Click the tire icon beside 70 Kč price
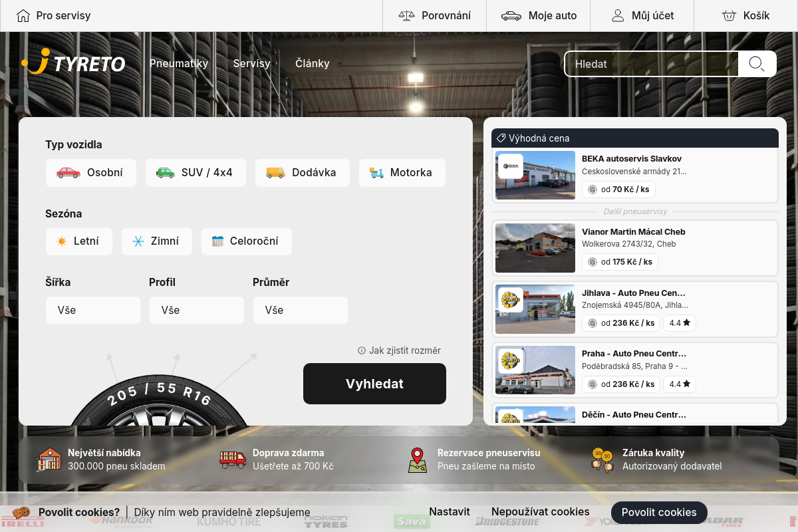798x532 pixels. tap(593, 190)
